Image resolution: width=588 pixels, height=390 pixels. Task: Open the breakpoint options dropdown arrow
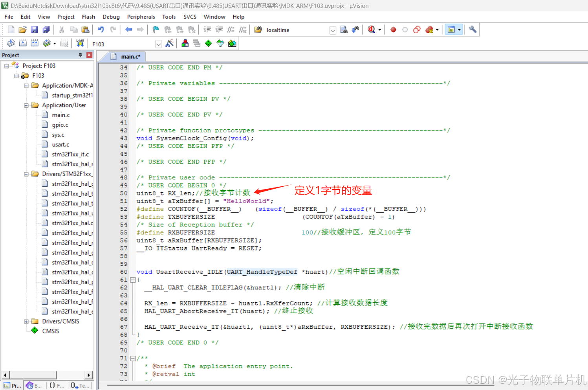(437, 30)
